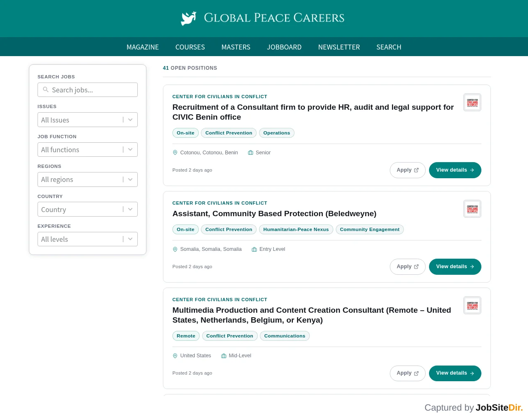This screenshot has height=420, width=528.
Task: Open the Recruitment of a Consultant firm job title
Action: 313,112
